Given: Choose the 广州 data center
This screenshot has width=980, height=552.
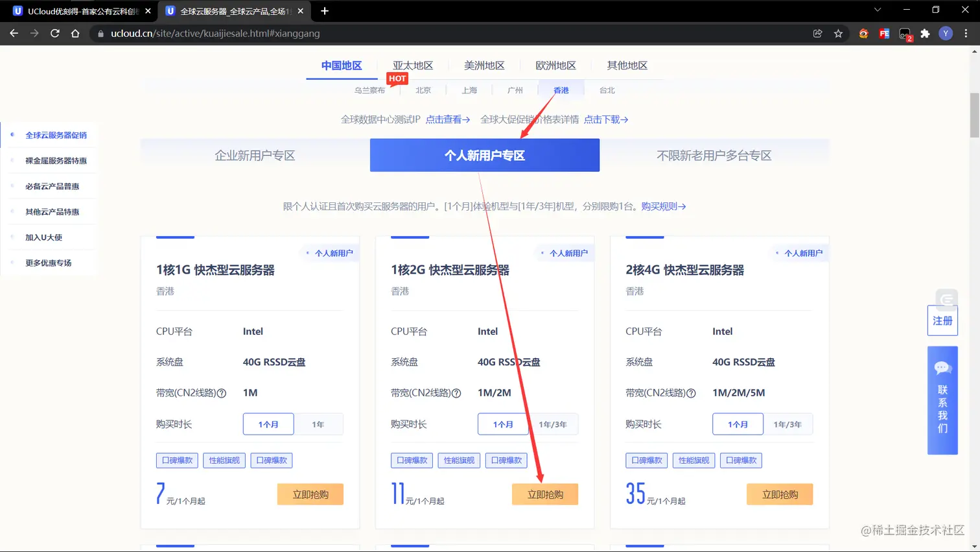Looking at the screenshot, I should coord(515,90).
